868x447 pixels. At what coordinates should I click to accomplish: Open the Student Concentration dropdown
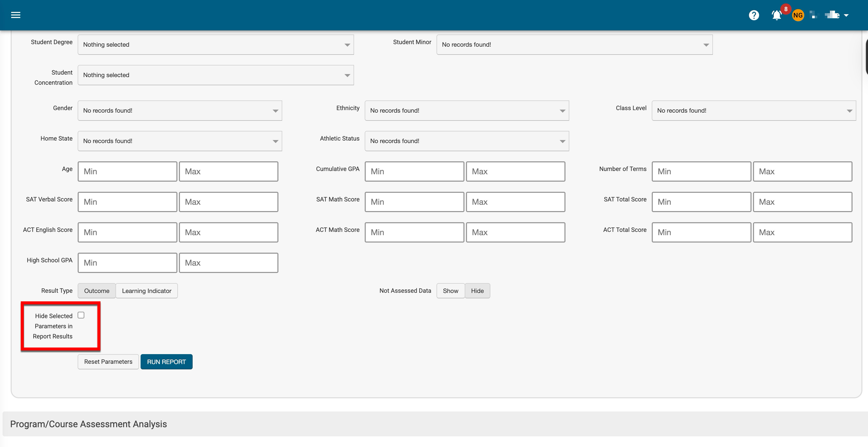(216, 75)
